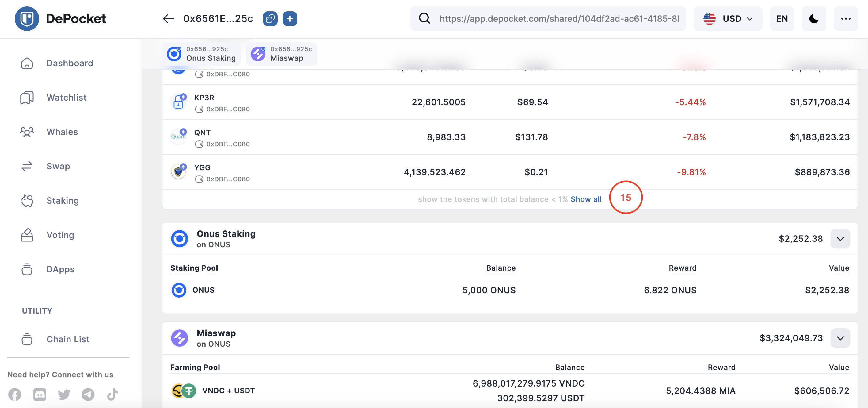Viewport: 868px width, 408px height.
Task: Select the Onus Staking protocol chip
Action: pos(201,54)
